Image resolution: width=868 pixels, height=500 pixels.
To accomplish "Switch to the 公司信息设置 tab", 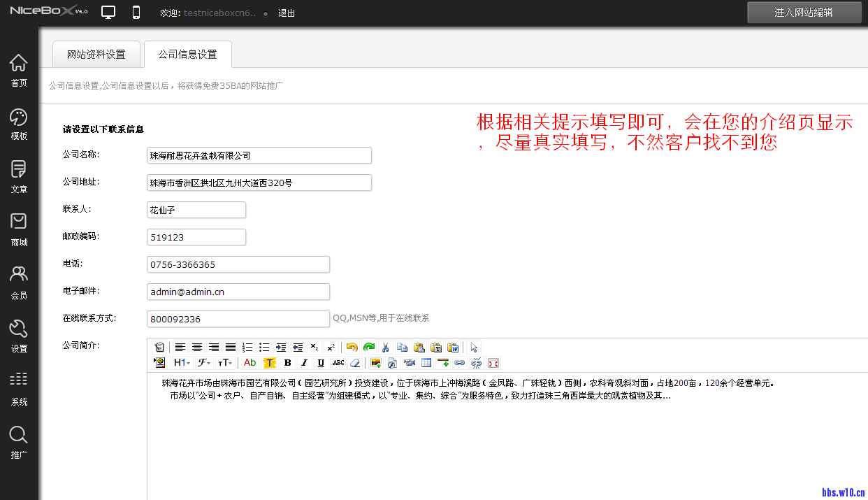I will point(187,53).
